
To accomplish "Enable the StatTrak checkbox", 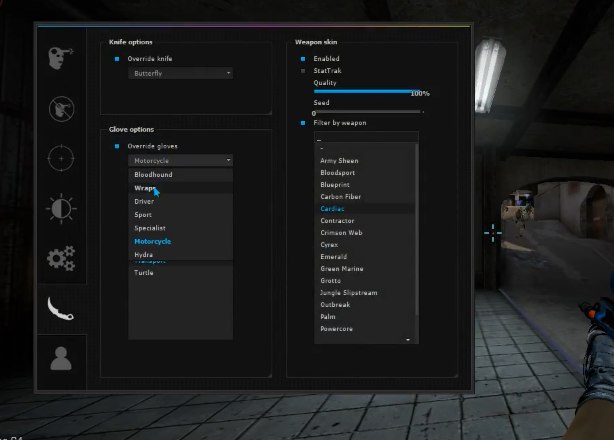I will click(303, 71).
